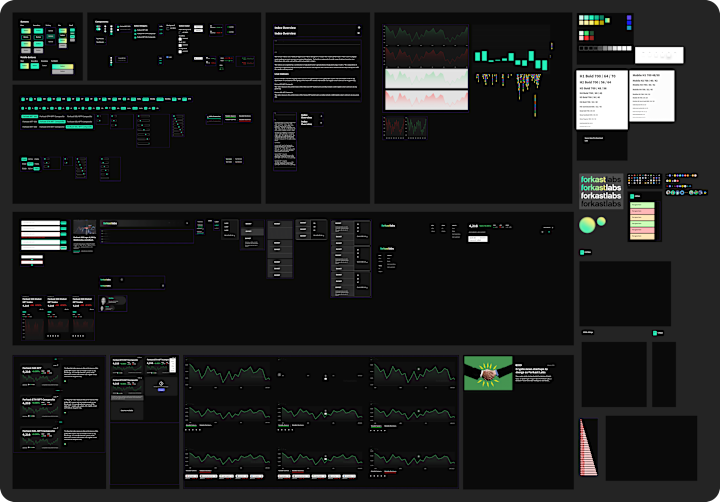
Task: Select the dark red area chart
Action: [x=427, y=57]
